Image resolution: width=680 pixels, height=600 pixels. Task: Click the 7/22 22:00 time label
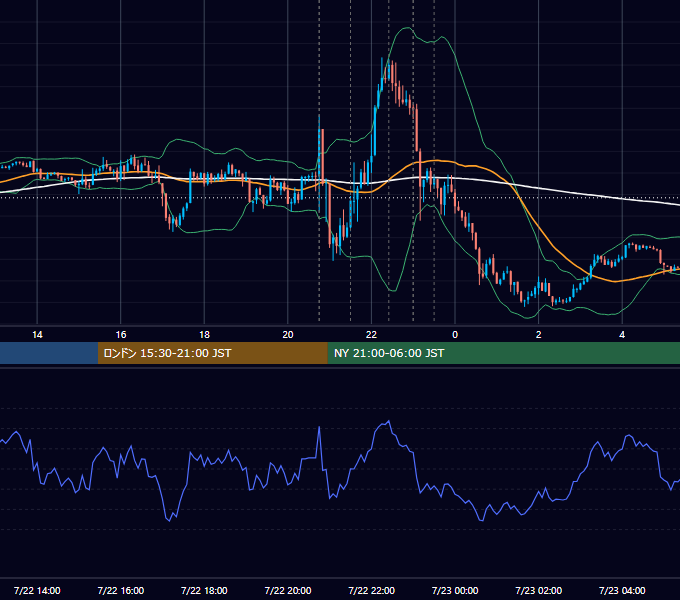click(x=371, y=590)
